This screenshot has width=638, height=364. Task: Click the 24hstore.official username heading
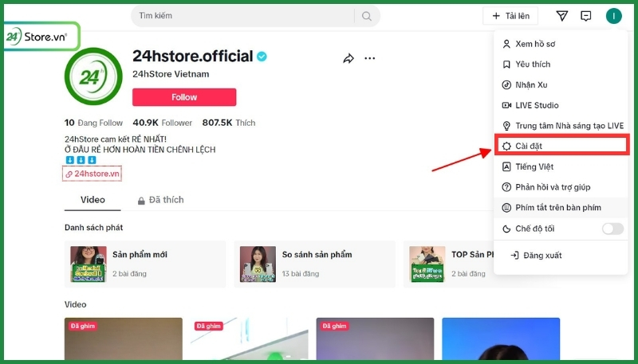click(x=193, y=56)
